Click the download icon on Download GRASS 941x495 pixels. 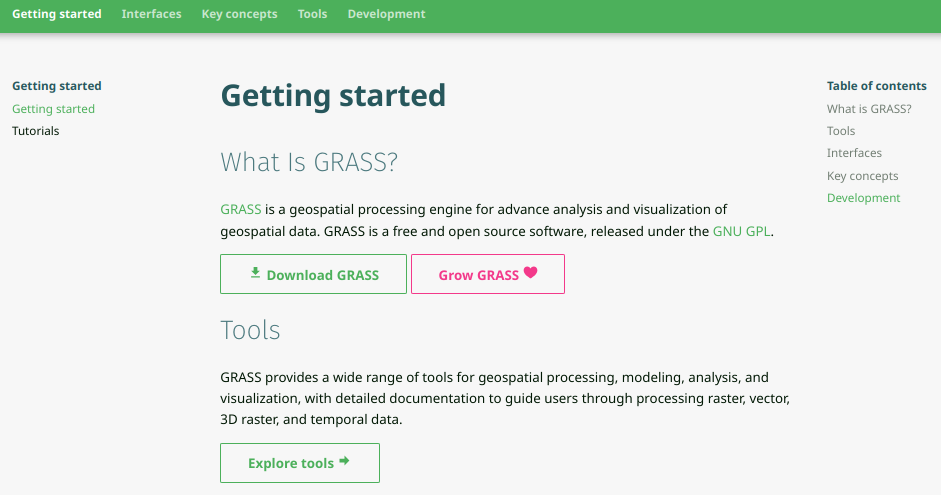click(255, 273)
